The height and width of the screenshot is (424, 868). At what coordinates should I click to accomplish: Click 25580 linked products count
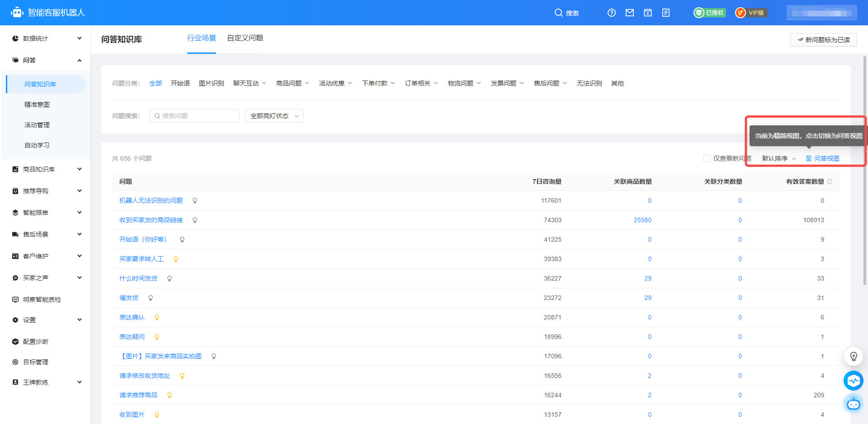642,220
